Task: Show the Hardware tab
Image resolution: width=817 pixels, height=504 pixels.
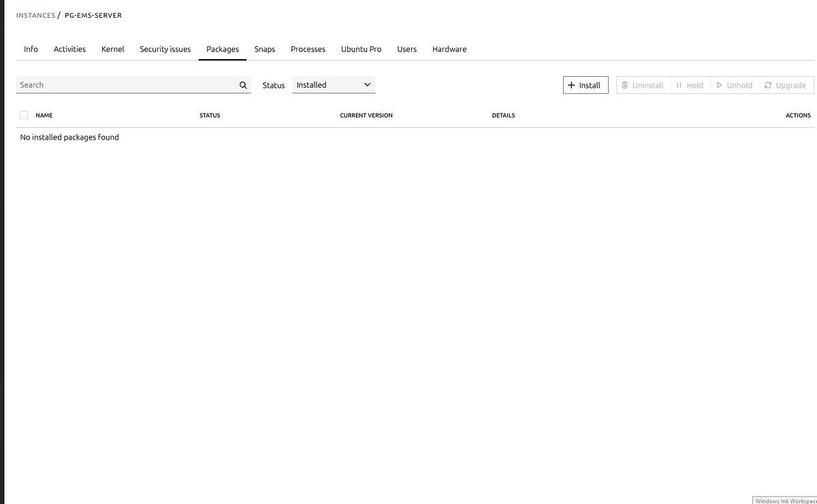Action: pyautogui.click(x=449, y=49)
